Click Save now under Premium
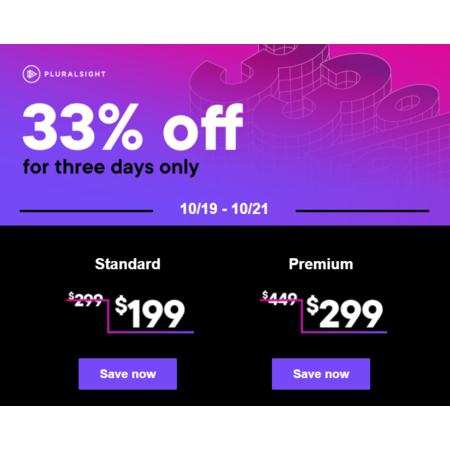This screenshot has height=450, width=450. 321,374
